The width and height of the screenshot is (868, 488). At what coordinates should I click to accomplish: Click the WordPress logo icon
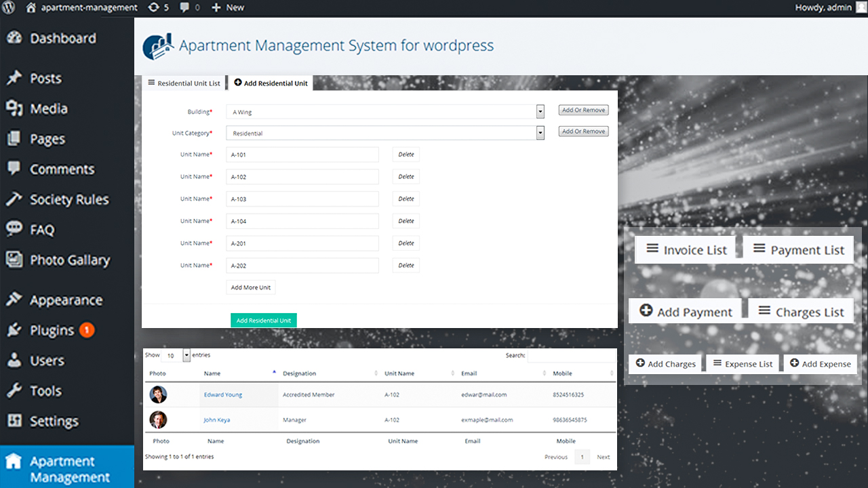[x=9, y=7]
